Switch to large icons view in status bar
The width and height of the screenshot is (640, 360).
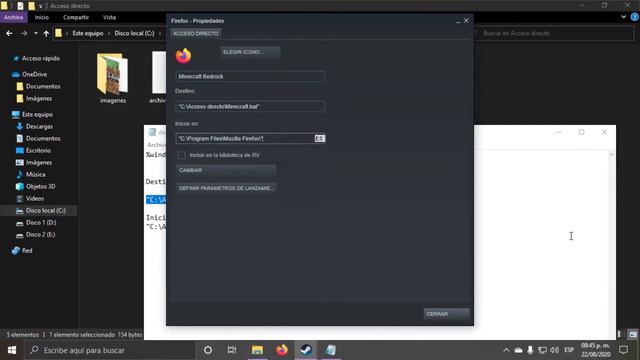click(633, 334)
